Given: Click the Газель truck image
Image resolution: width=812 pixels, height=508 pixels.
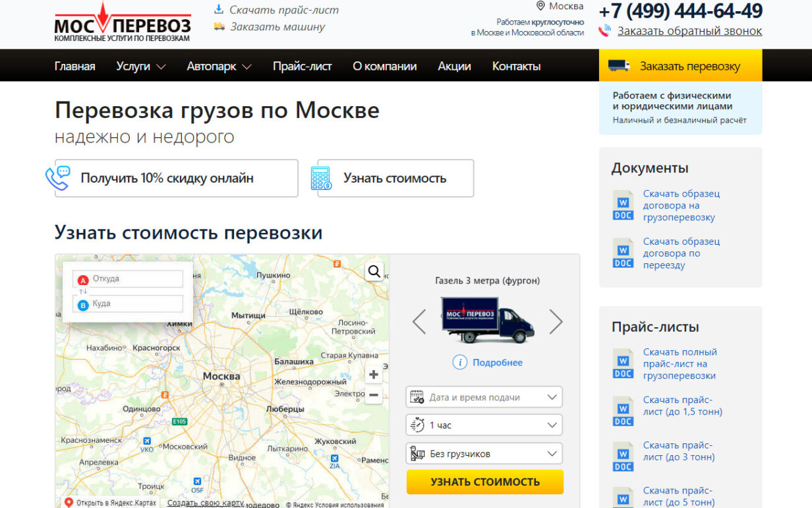Looking at the screenshot, I should coord(488,320).
